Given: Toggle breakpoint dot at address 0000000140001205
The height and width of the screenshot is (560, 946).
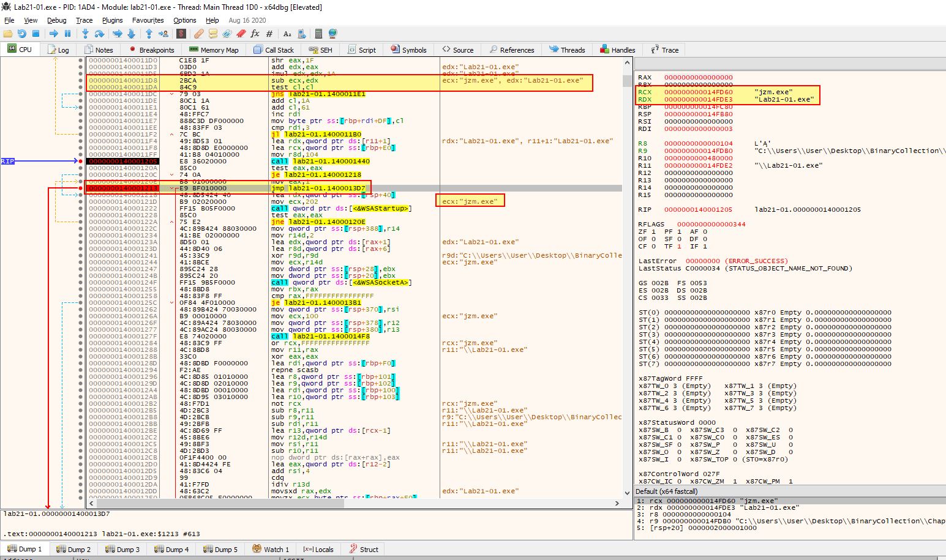Looking at the screenshot, I should click(x=80, y=162).
